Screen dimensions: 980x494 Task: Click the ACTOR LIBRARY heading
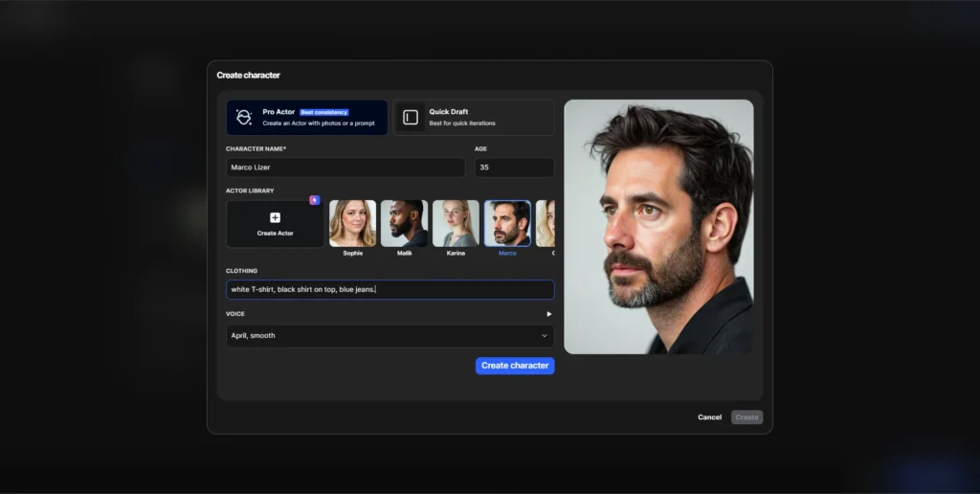click(250, 191)
